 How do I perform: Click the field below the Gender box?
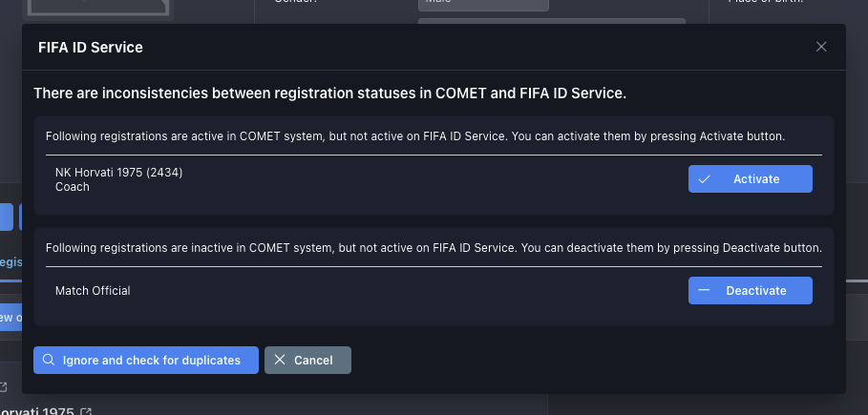coord(551,19)
